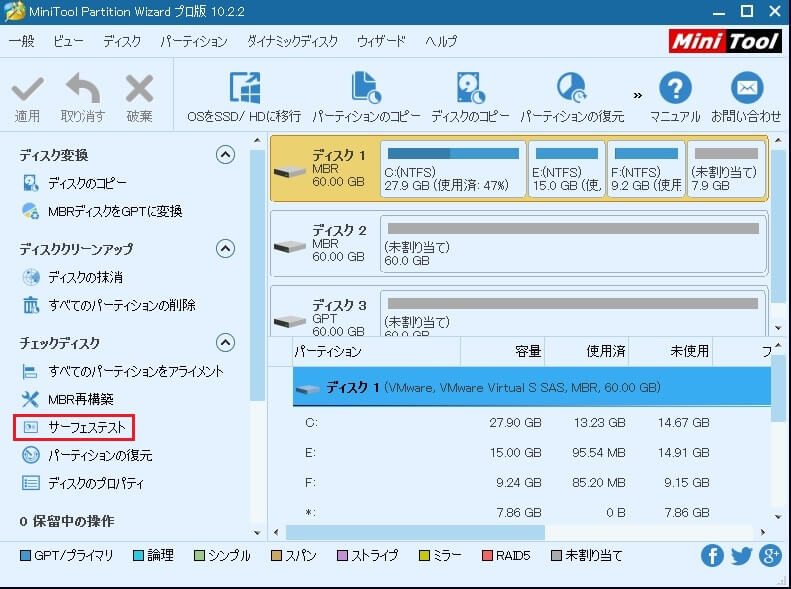This screenshot has width=791, height=589.
Task: Sort by the 容量 column header
Action: point(502,351)
